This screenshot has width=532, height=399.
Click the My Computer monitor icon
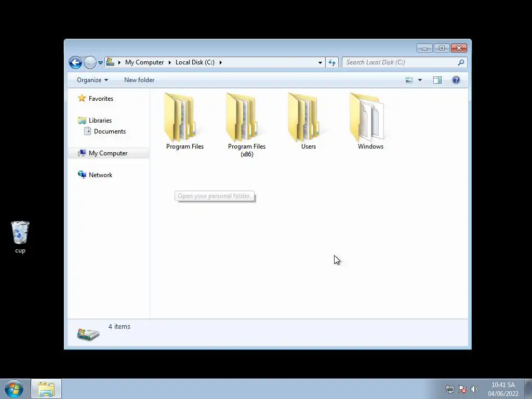pyautogui.click(x=82, y=153)
